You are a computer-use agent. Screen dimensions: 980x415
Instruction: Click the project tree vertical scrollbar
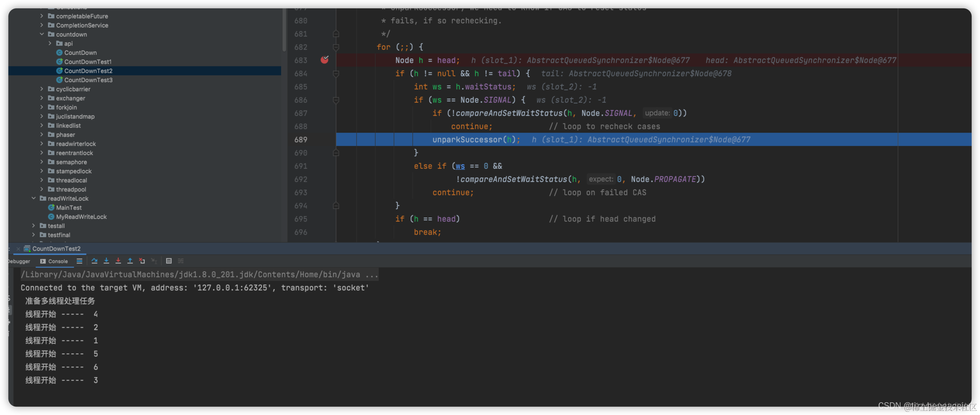[x=284, y=30]
